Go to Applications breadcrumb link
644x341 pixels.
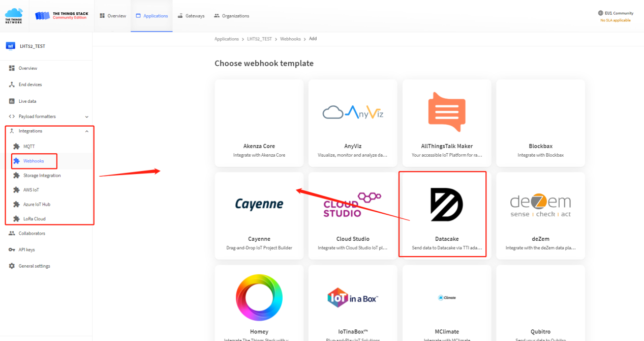point(227,39)
